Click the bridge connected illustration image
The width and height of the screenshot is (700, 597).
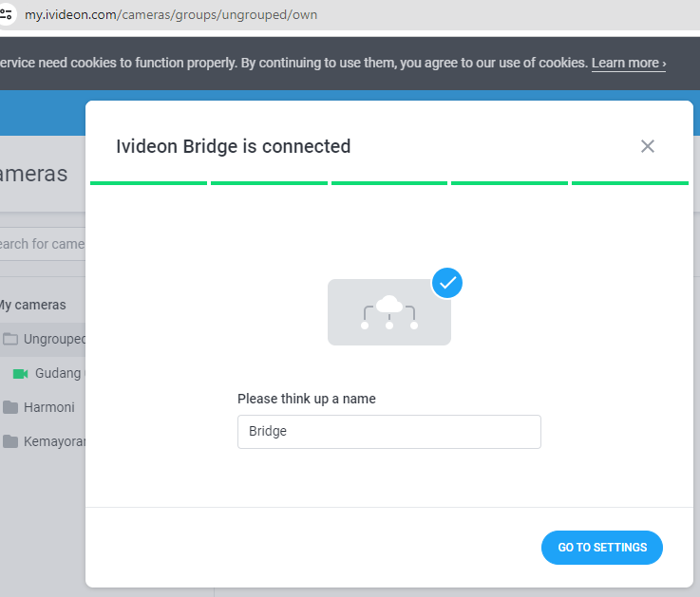(388, 312)
